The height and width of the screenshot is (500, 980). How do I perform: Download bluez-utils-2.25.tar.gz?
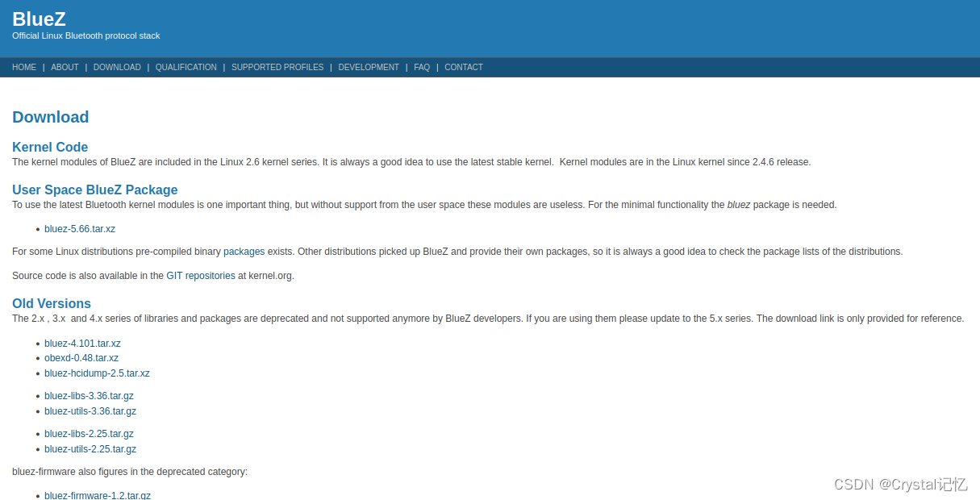click(90, 449)
